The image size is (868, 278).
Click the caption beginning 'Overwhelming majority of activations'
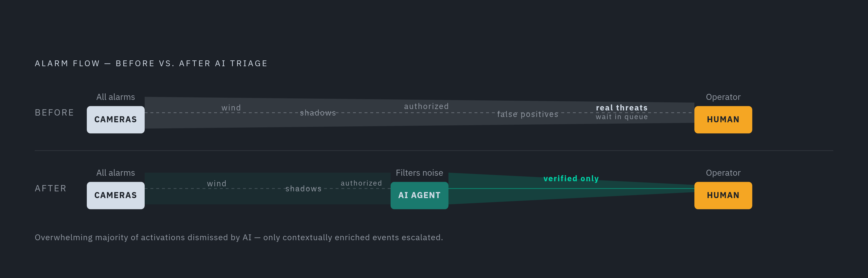click(x=239, y=238)
